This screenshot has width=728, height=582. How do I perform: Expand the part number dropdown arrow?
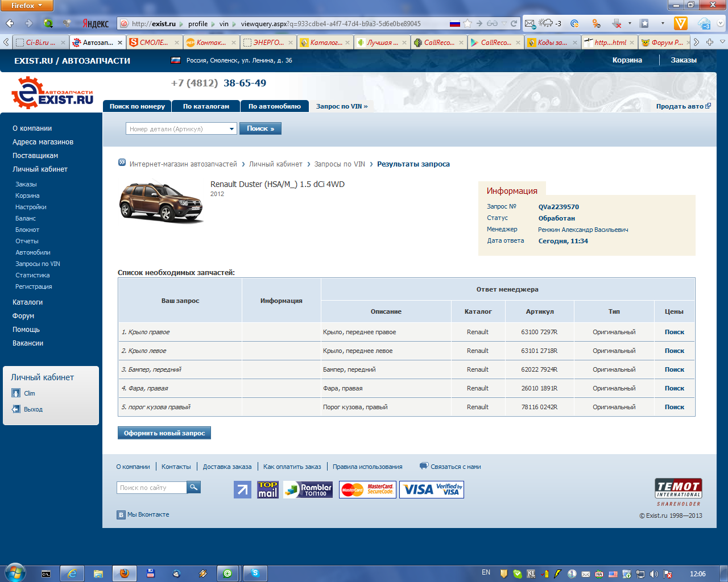[231, 129]
